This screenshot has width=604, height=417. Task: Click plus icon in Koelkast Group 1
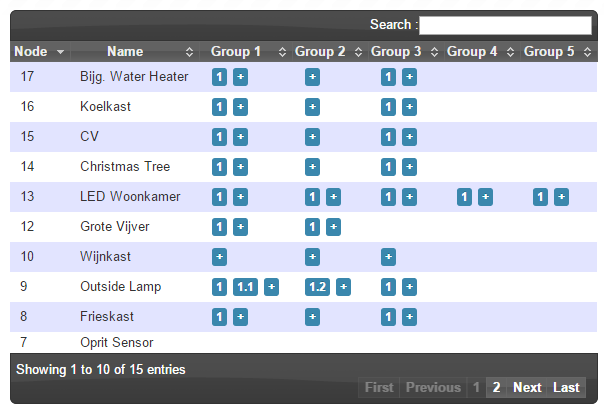tap(240, 107)
